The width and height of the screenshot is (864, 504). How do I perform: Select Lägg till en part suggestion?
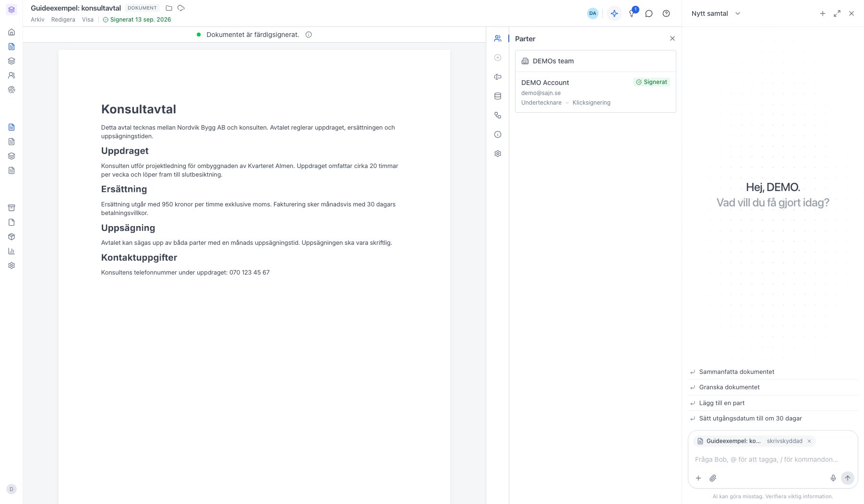[773, 403]
